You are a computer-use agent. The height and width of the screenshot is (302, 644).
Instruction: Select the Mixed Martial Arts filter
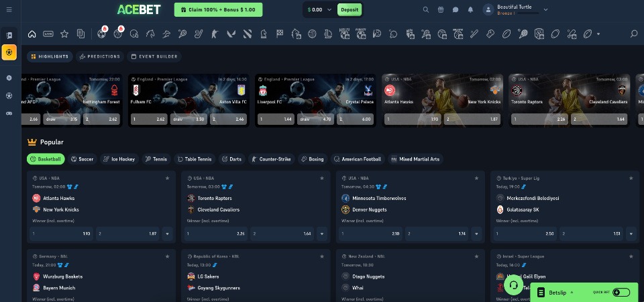point(416,159)
